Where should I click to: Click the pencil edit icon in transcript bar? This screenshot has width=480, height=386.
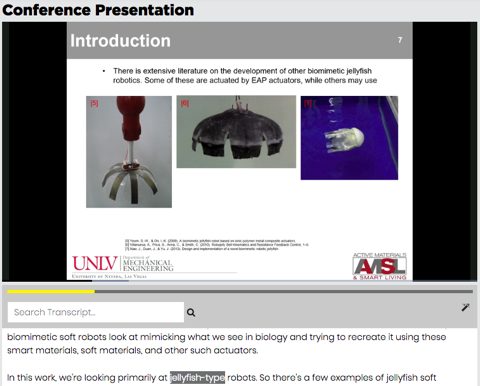465,307
